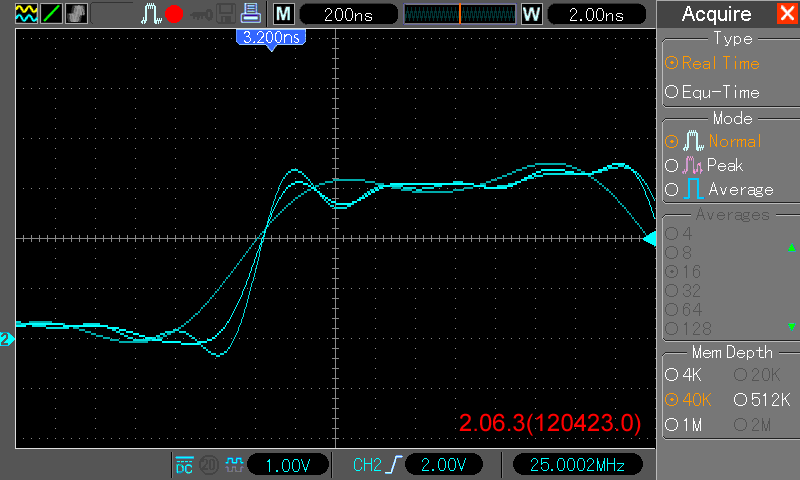800x480 pixels.
Task: Choose 512K memory depth
Action: tap(762, 400)
